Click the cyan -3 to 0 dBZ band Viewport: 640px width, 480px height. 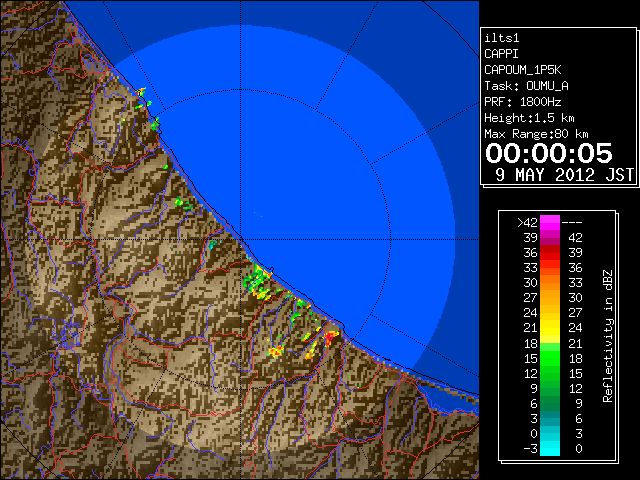point(550,449)
